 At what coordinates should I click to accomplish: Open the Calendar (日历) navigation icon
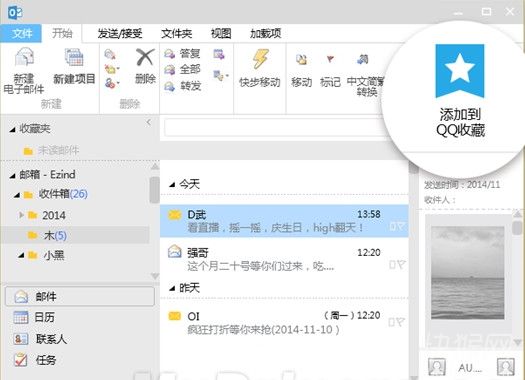[x=20, y=317]
